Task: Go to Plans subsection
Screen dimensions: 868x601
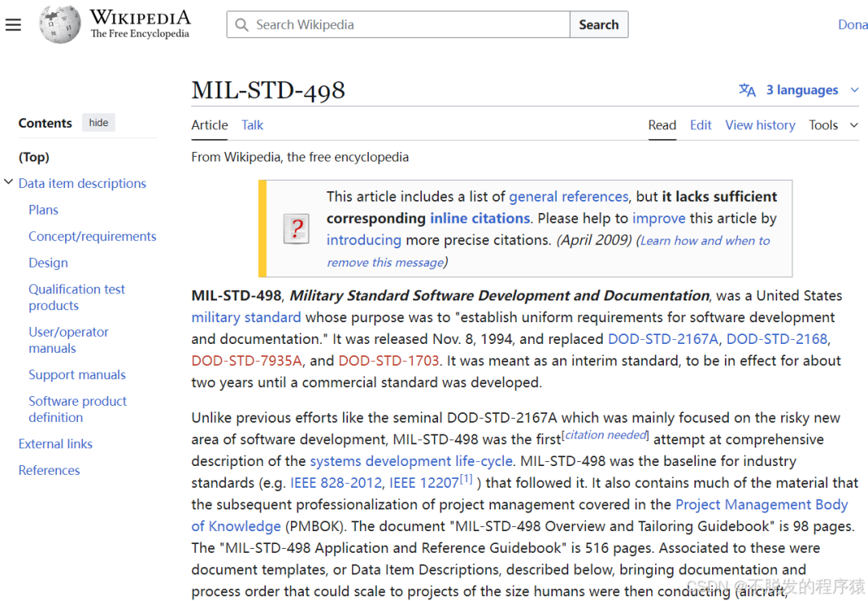Action: (43, 210)
